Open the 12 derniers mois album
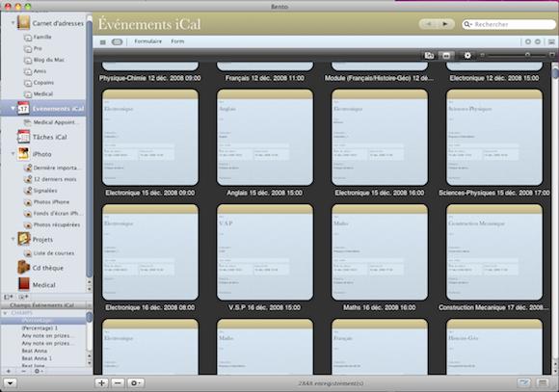559x392 pixels. (x=50, y=179)
